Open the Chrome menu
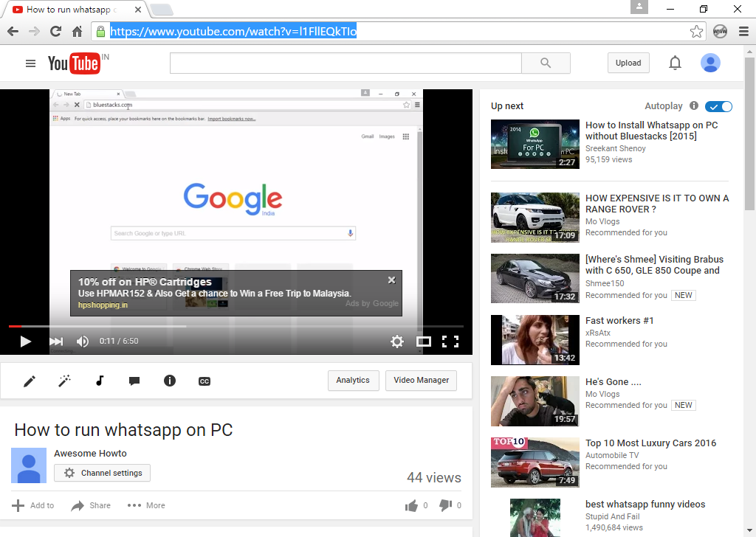The image size is (756, 537). pyautogui.click(x=744, y=32)
